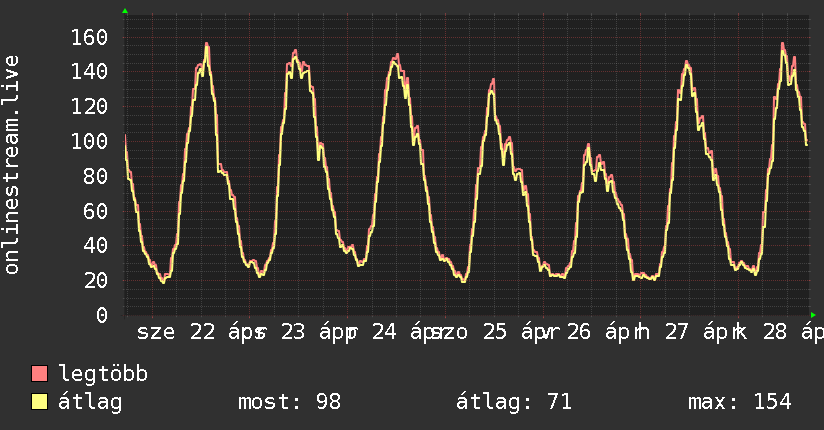Click the green arrow atop the y-axis
The width and height of the screenshot is (824, 430).
click(x=125, y=11)
